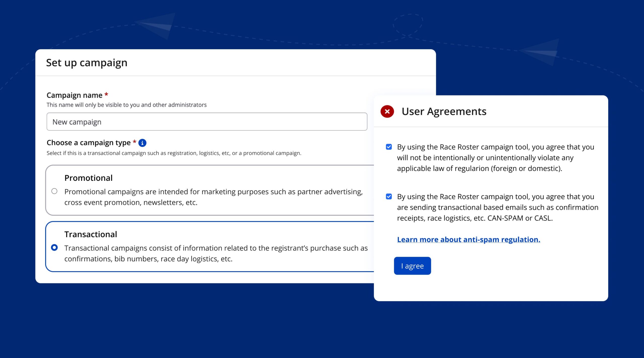
Task: Click into the Campaign name input field
Action: 207,122
